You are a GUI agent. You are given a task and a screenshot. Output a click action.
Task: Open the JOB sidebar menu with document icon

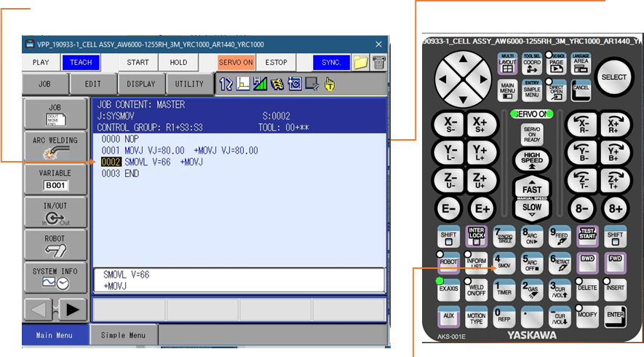(x=55, y=114)
